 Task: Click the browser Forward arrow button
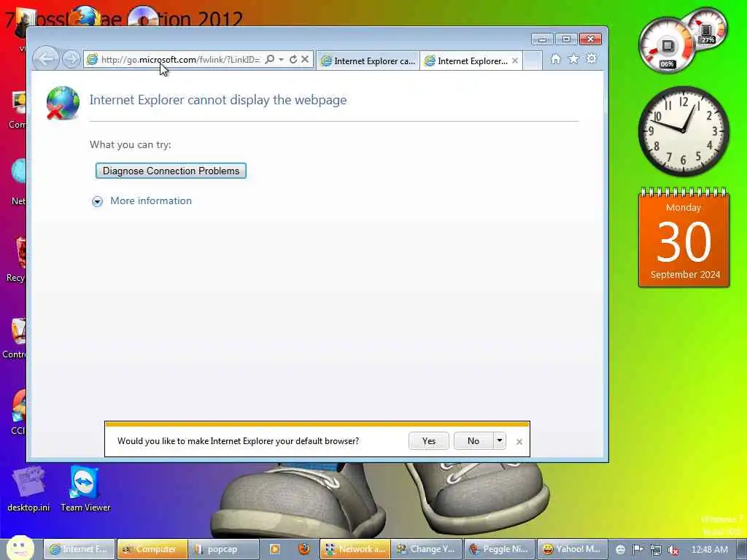71,59
